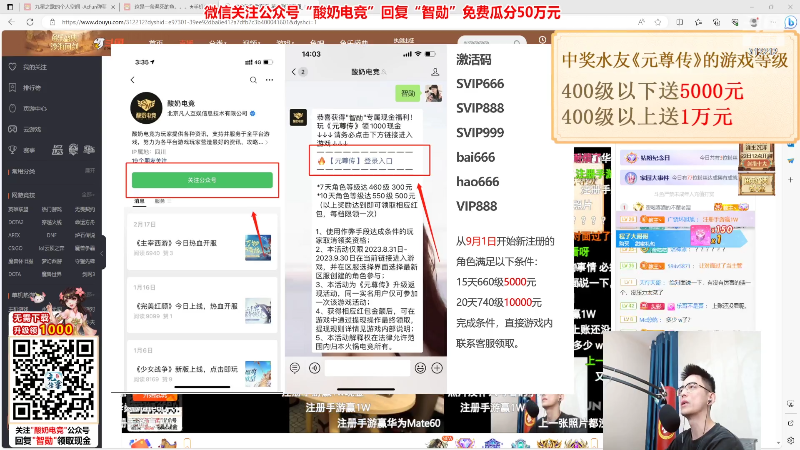Open the 《少女战争》新服上线 article thumbnail

tap(258, 373)
